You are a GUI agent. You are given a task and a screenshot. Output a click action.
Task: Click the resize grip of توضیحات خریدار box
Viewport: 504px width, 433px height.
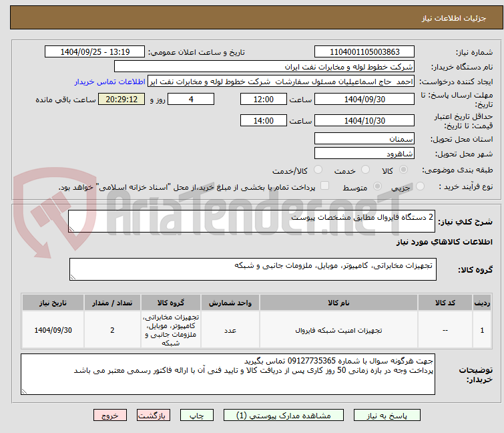(x=25, y=391)
